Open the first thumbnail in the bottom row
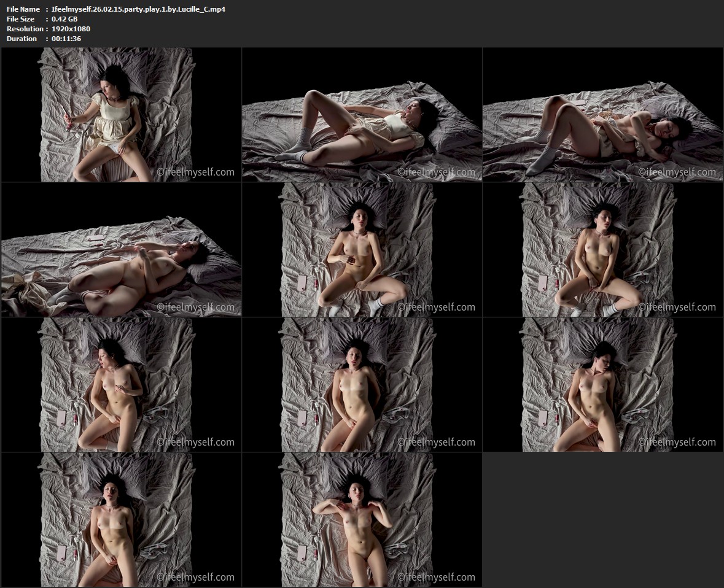724x588 pixels. click(x=121, y=520)
